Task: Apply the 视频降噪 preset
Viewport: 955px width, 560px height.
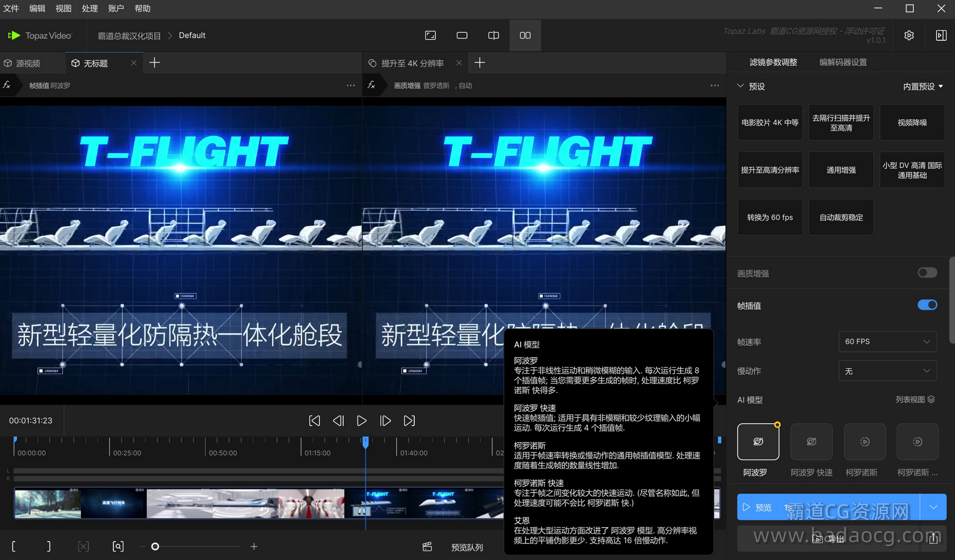Action: (912, 122)
